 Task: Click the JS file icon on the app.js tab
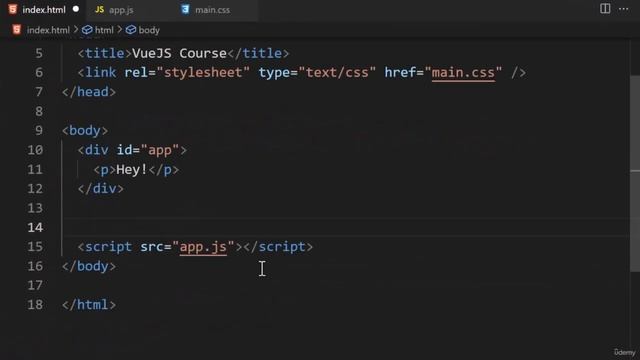tap(99, 9)
